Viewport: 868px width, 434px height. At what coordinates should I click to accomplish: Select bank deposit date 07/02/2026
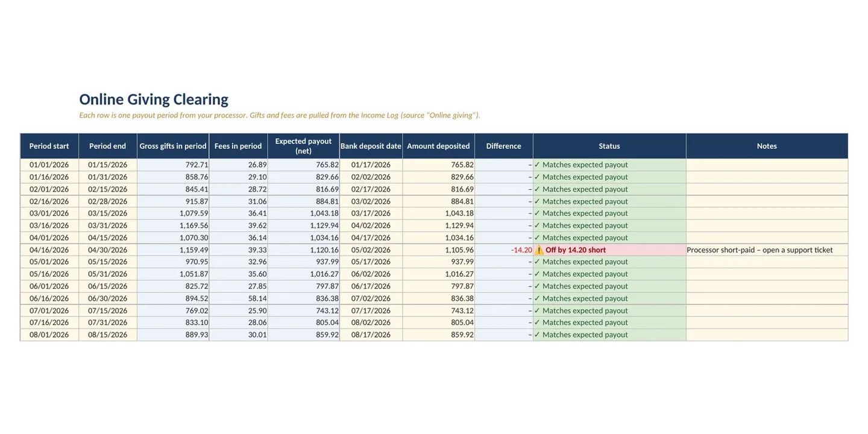point(371,298)
